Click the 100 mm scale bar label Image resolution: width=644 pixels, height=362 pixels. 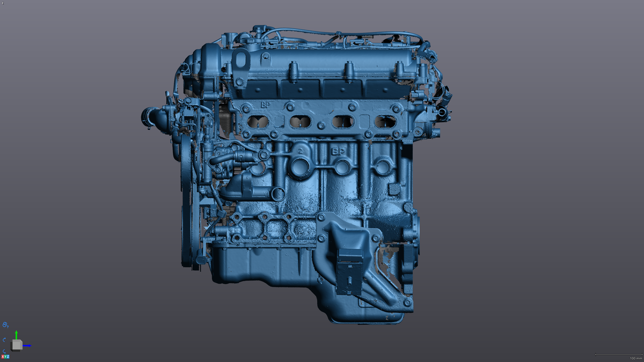tap(635, 358)
